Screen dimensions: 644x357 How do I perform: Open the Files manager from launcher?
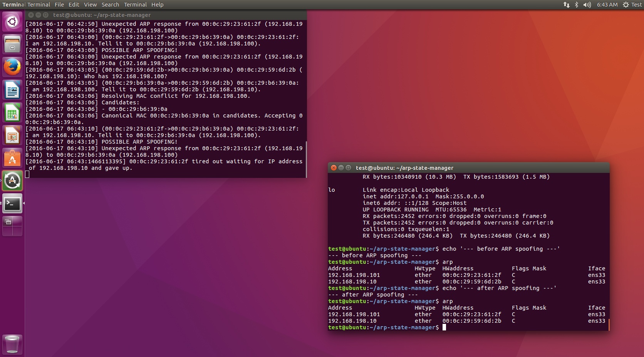12,44
